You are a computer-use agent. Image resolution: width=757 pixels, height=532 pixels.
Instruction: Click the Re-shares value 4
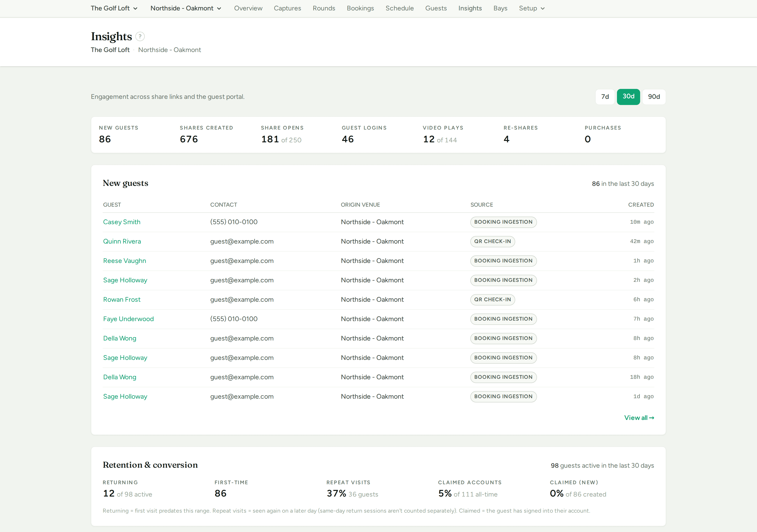pyautogui.click(x=507, y=139)
